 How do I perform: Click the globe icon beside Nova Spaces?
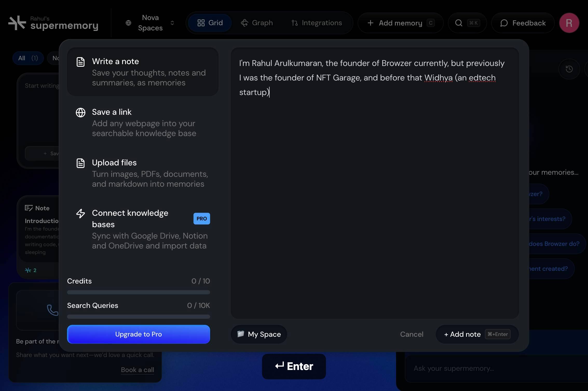(x=128, y=23)
